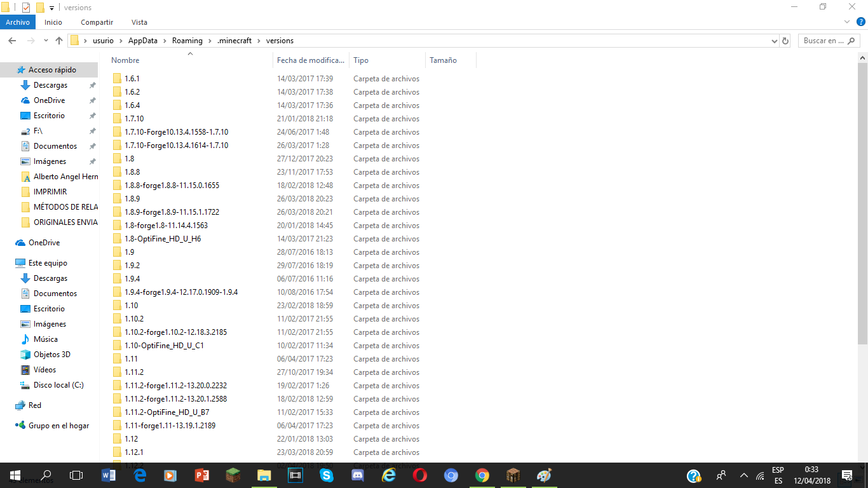Select Este equipo in navigation pane
Viewport: 868px width, 488px height.
(49, 263)
